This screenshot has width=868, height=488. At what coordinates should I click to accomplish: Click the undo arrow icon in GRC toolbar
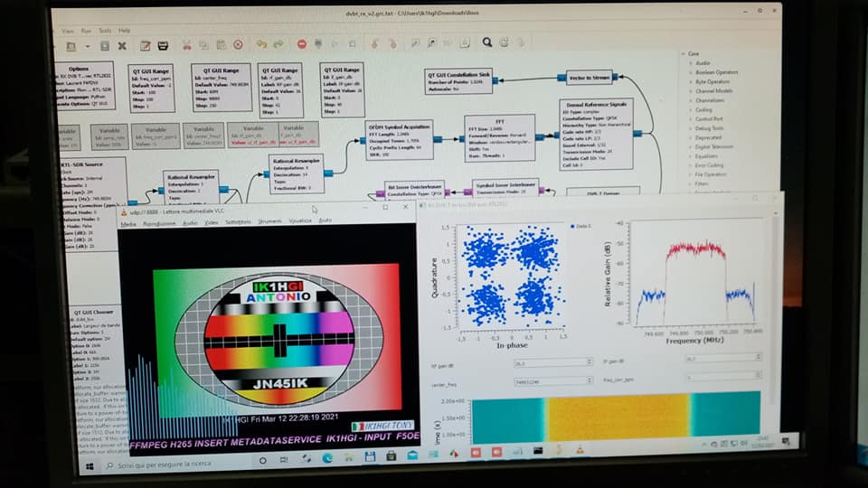click(x=261, y=43)
